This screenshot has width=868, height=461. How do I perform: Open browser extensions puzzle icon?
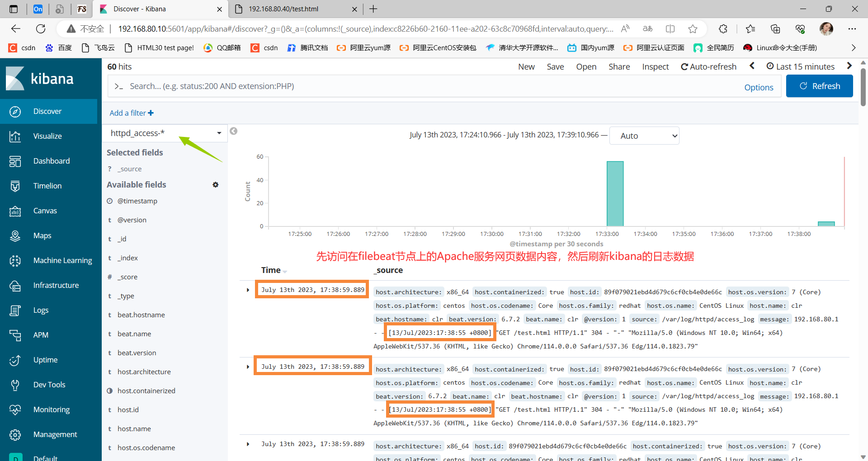tap(723, 29)
